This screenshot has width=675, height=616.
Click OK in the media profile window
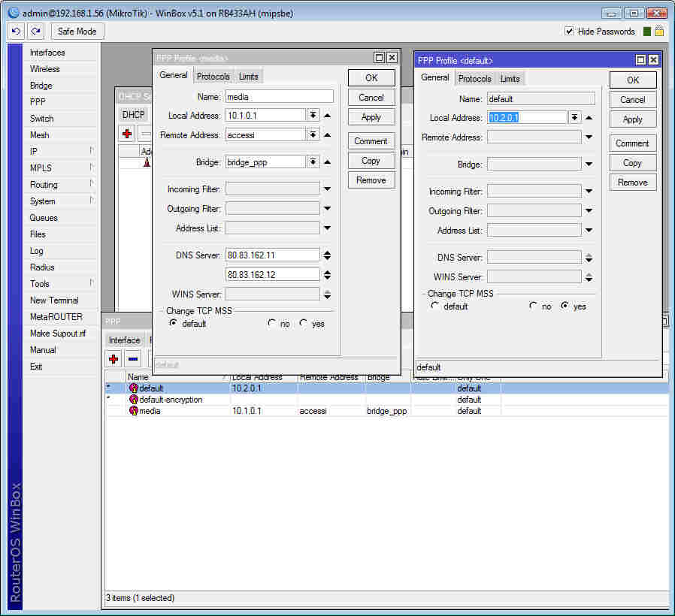371,78
